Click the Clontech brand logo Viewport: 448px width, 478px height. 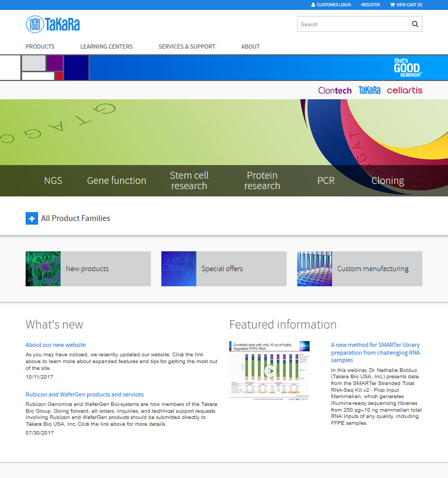[335, 90]
